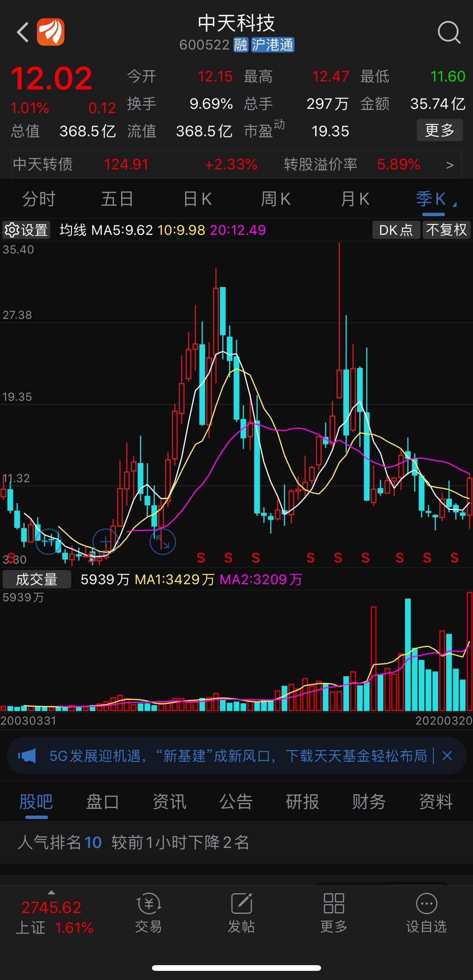The height and width of the screenshot is (980, 473).
Task: Switch to the 日K chart tab
Action: pyautogui.click(x=197, y=199)
